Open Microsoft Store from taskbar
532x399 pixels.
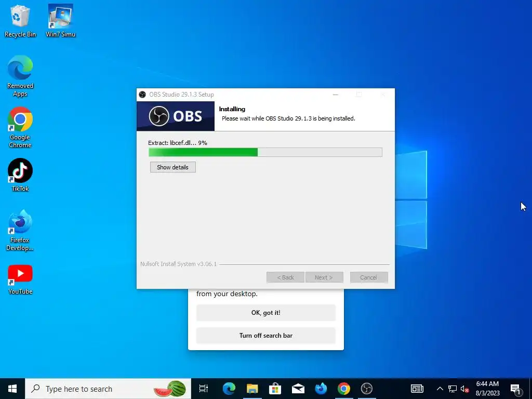tap(275, 389)
